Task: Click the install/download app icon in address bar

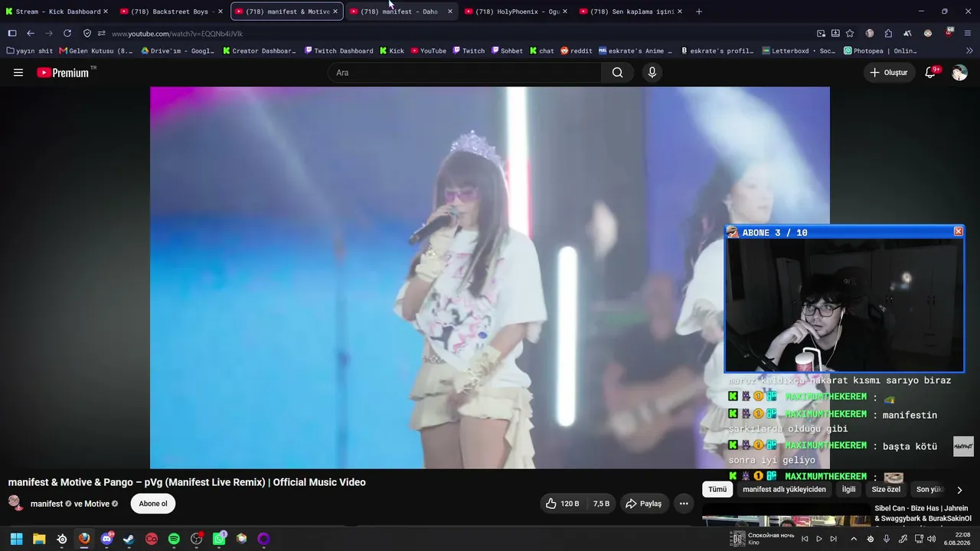Action: [x=835, y=34]
